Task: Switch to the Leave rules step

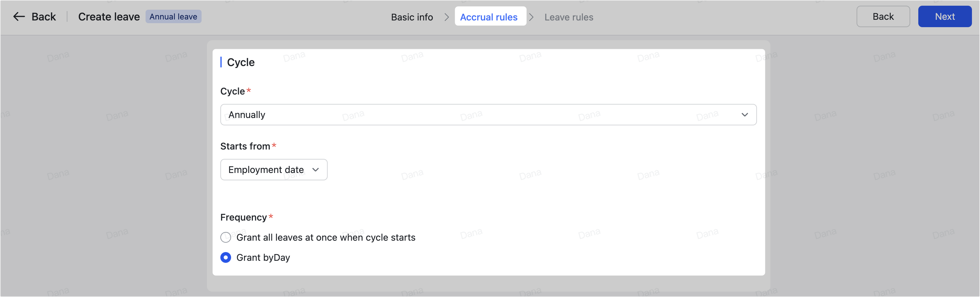Action: tap(569, 17)
